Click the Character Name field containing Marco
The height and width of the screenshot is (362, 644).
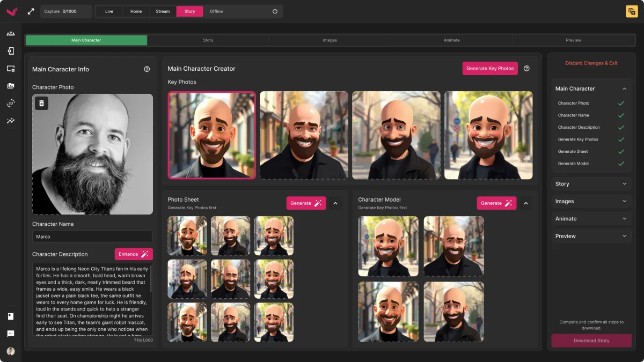tap(92, 237)
